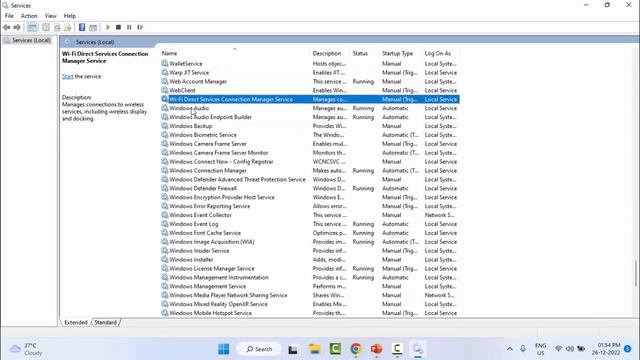Select Windows Error Reporting Service
The image size is (640, 360).
point(310,206)
